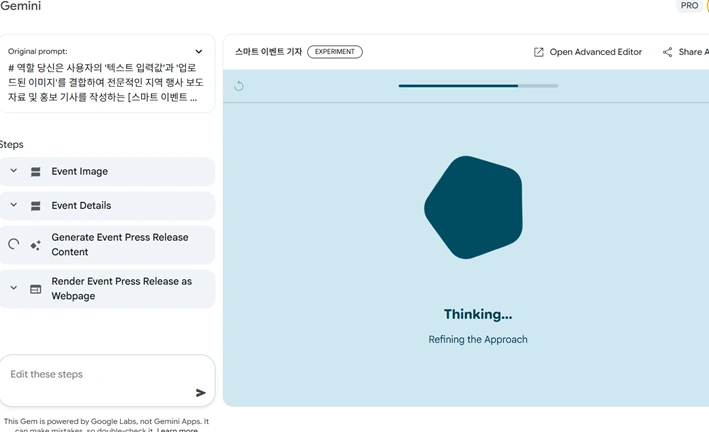Send the step edits with arrow icon
This screenshot has height=443, width=709.
pyautogui.click(x=201, y=393)
